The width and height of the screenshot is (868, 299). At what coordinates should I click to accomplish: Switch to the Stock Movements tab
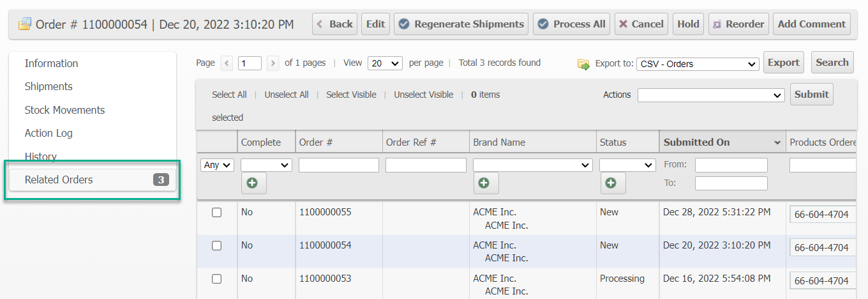coord(64,110)
